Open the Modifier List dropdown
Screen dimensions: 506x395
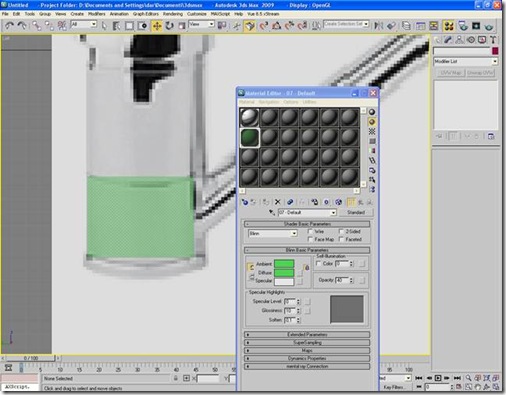466,62
